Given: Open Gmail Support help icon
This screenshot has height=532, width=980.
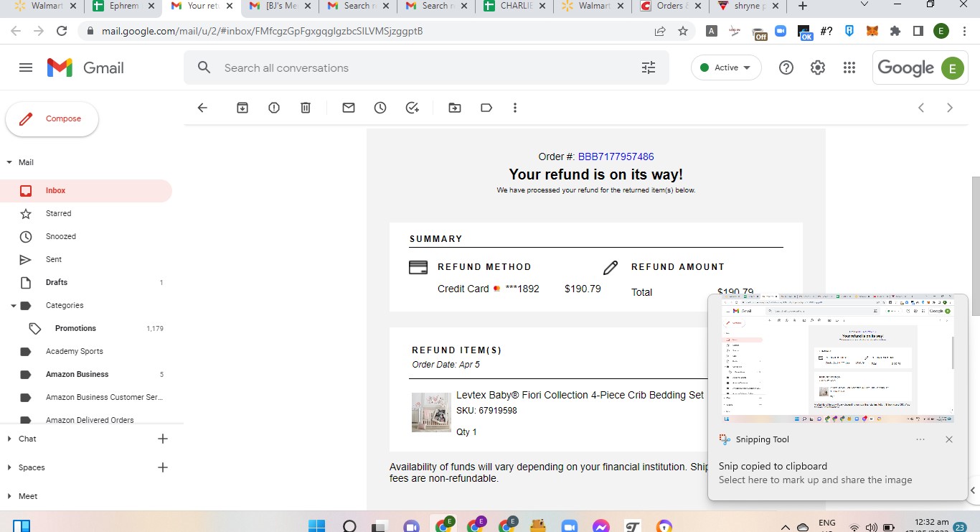Looking at the screenshot, I should [x=786, y=67].
